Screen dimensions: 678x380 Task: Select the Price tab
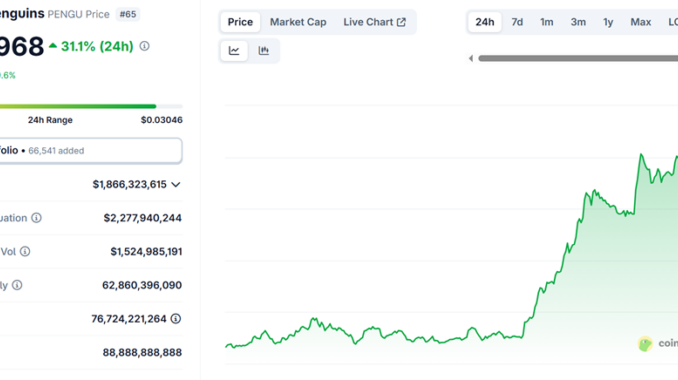pyautogui.click(x=240, y=22)
